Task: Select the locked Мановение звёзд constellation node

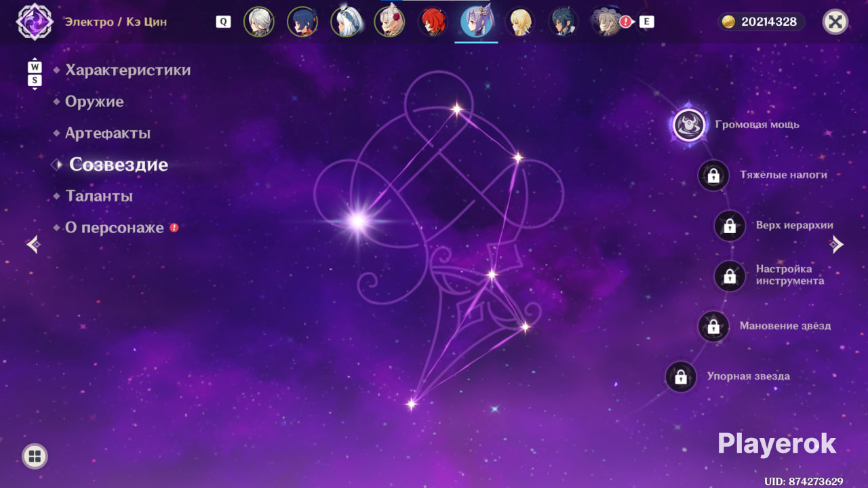Action: pyautogui.click(x=713, y=327)
